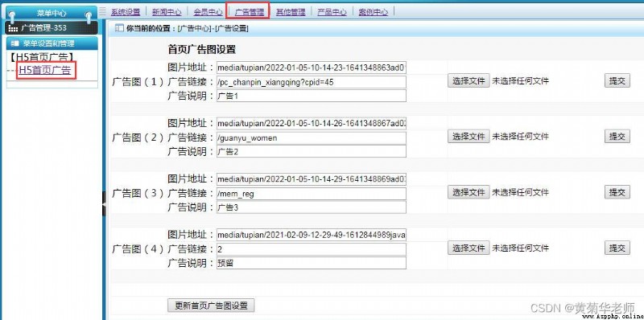644x320 pixels.
Task: Edit 广告链接 field containing /pc_chanpin_xiangqing?cpid=45
Action: click(x=312, y=82)
